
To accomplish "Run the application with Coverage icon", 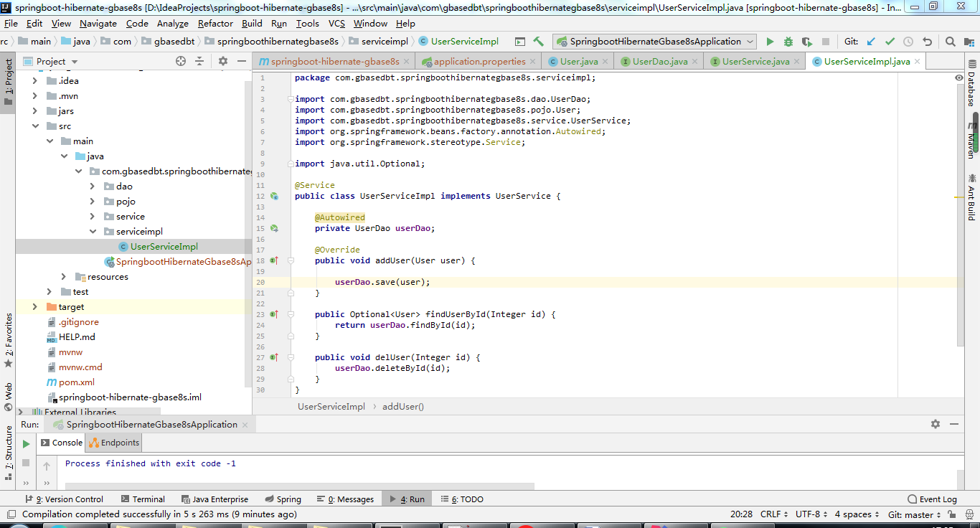I will tap(805, 42).
